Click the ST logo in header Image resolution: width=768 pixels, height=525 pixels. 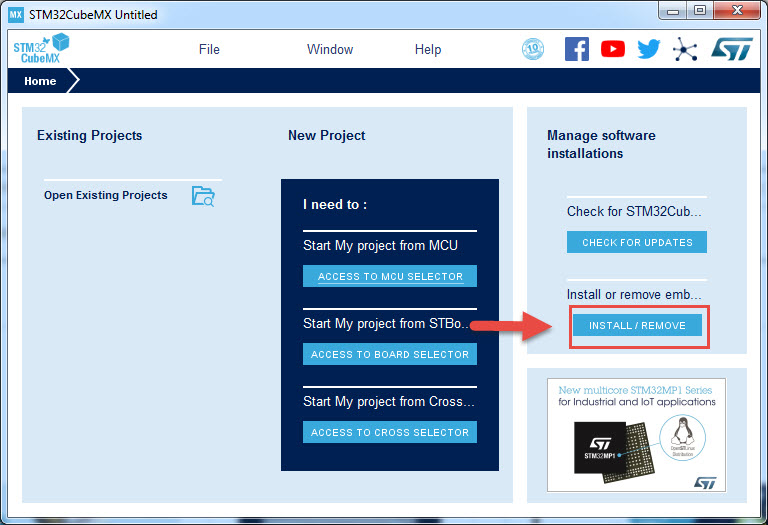[x=732, y=49]
